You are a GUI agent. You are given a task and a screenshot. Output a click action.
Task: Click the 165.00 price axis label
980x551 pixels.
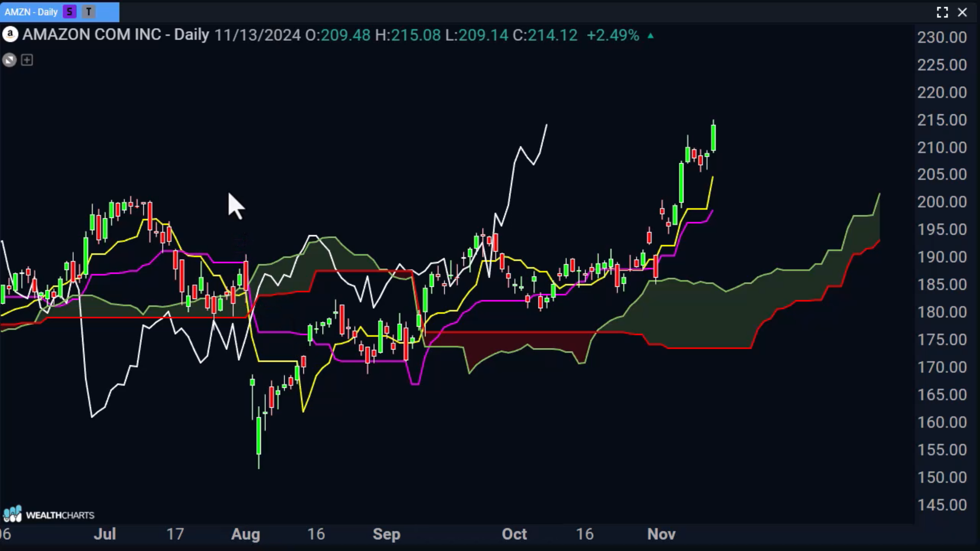(942, 395)
